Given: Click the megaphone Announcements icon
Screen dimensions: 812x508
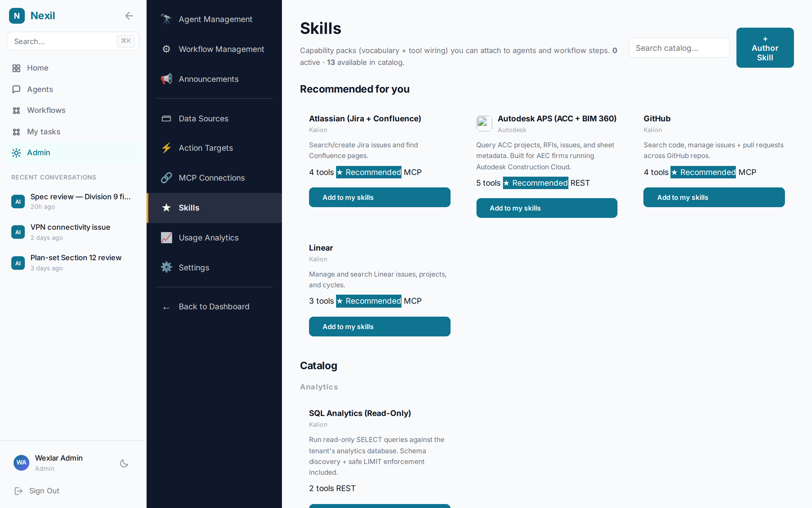Looking at the screenshot, I should pos(166,79).
